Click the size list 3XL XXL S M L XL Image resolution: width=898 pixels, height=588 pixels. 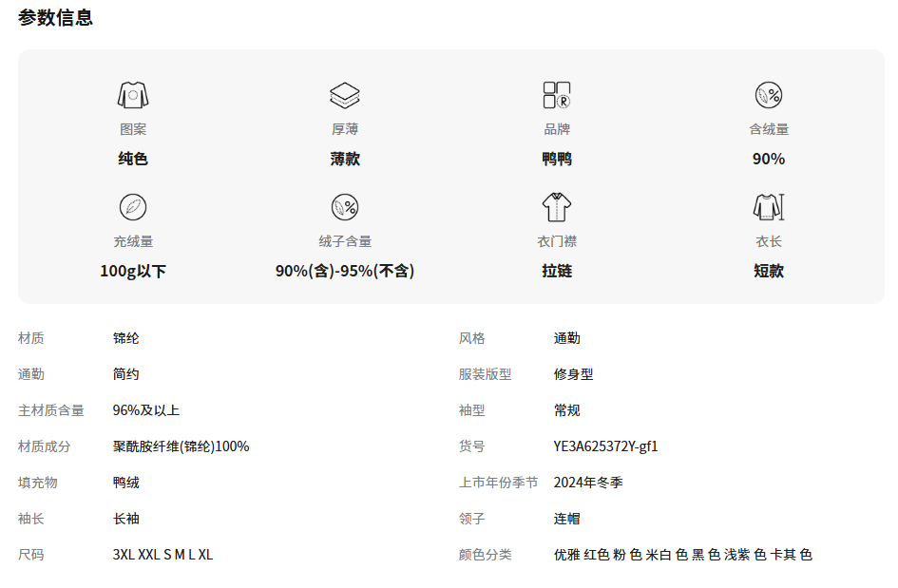(162, 555)
